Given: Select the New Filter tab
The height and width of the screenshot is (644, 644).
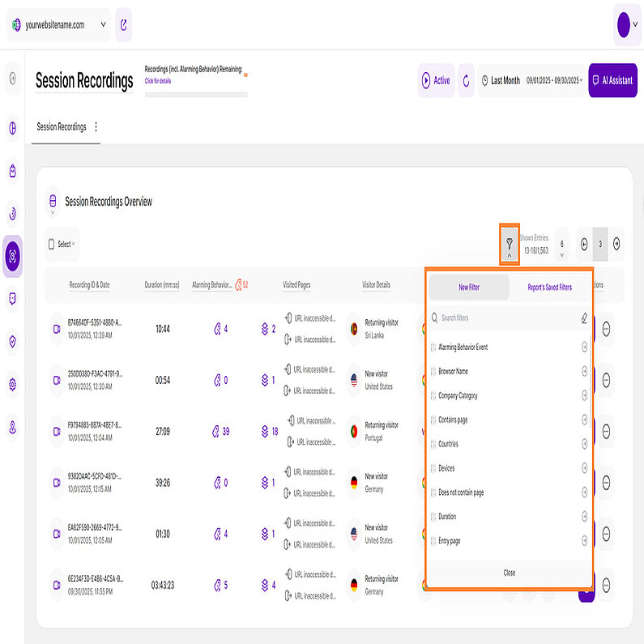Looking at the screenshot, I should coord(469,288).
